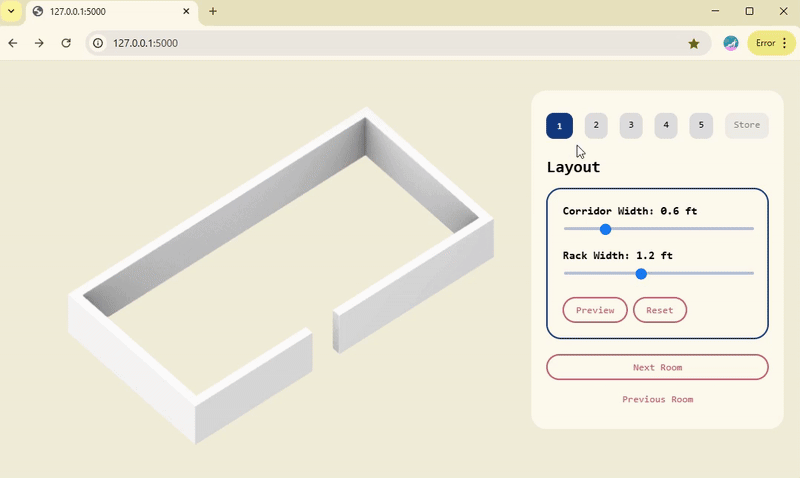Switch to room step 3
Viewport: 800px width, 478px height.
coord(631,125)
